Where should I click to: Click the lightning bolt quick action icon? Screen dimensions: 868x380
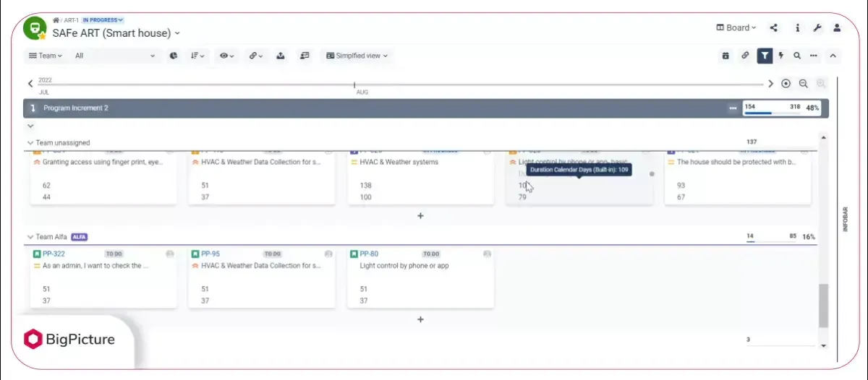781,56
